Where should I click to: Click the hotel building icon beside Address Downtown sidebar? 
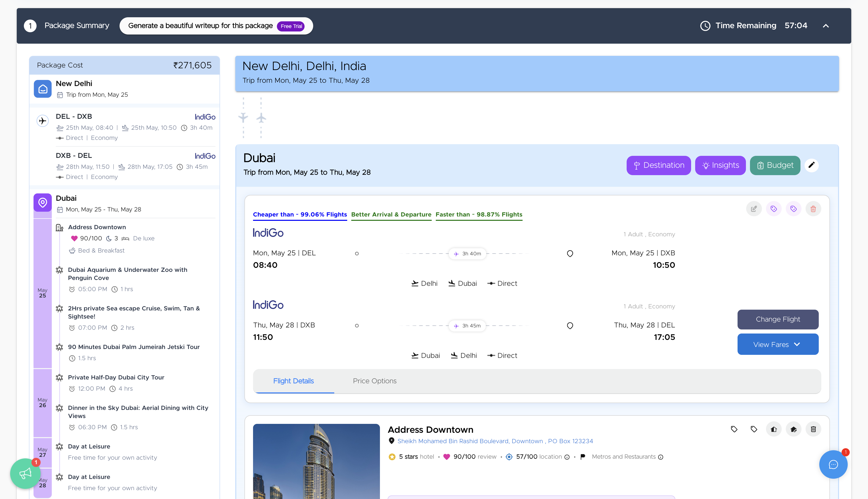click(60, 228)
